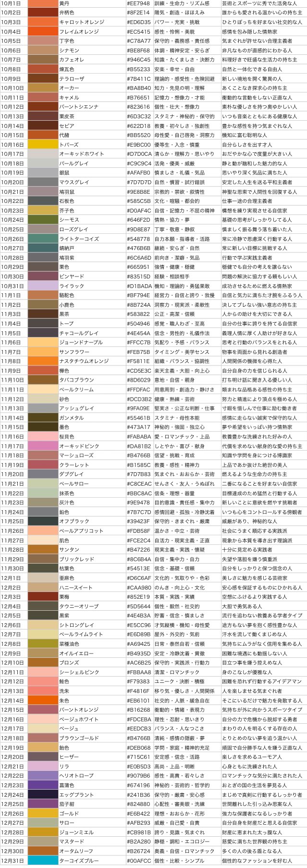Select the color name ローズグレイ
Viewport: 307px width, 868px height.
pyautogui.click(x=74, y=229)
